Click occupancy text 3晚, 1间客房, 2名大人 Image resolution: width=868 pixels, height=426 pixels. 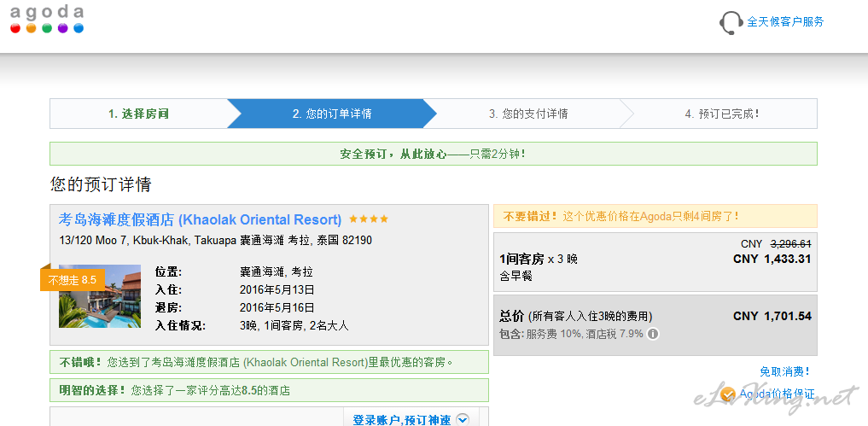pos(294,325)
